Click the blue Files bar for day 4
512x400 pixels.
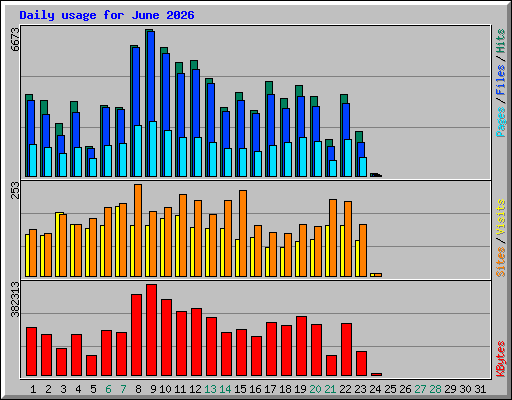click(x=76, y=130)
